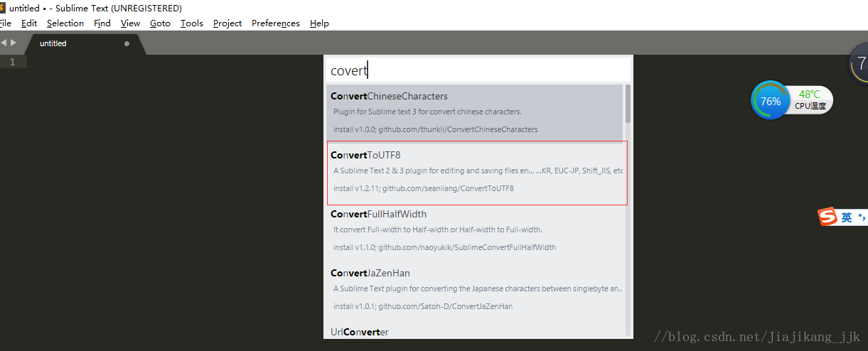Screen dimensions: 868x351
Task: Click the next tab arrow
Action: 14,43
